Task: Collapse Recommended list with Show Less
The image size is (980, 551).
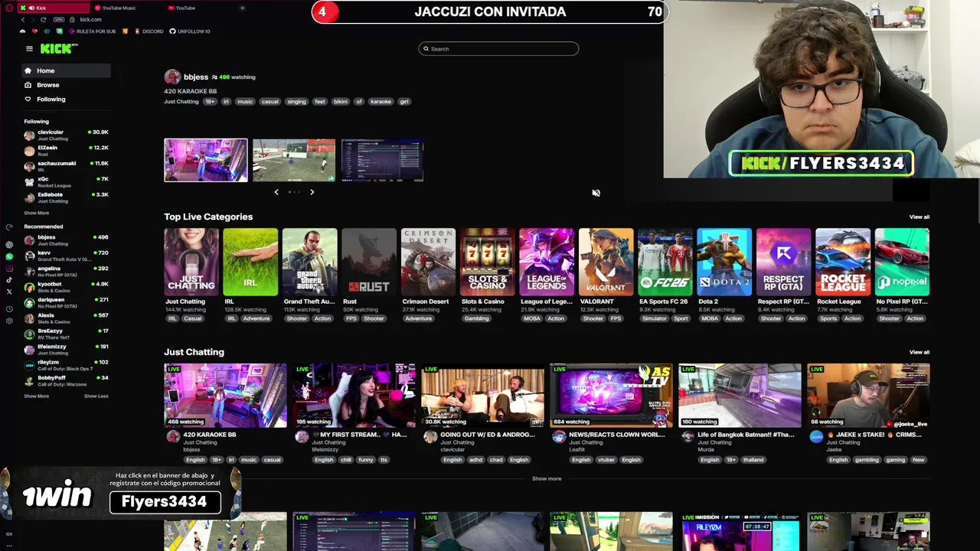Action: (96, 396)
